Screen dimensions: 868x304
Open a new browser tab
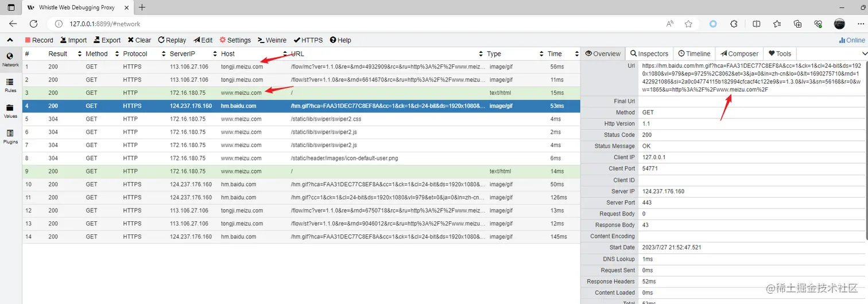[142, 7]
